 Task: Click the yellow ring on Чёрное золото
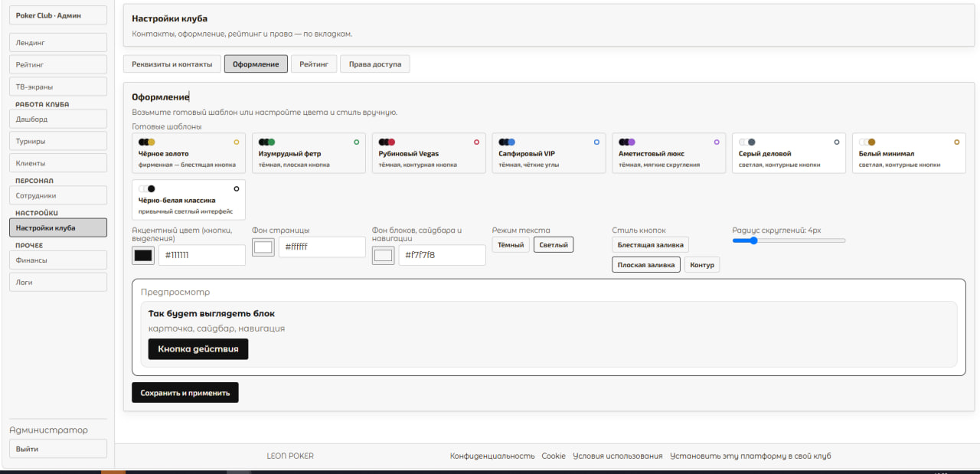click(x=237, y=142)
